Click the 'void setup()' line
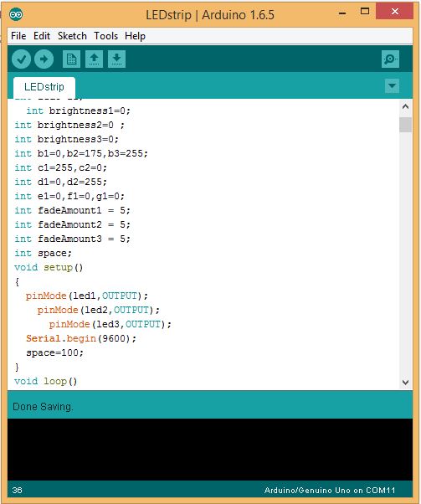 click(x=49, y=267)
